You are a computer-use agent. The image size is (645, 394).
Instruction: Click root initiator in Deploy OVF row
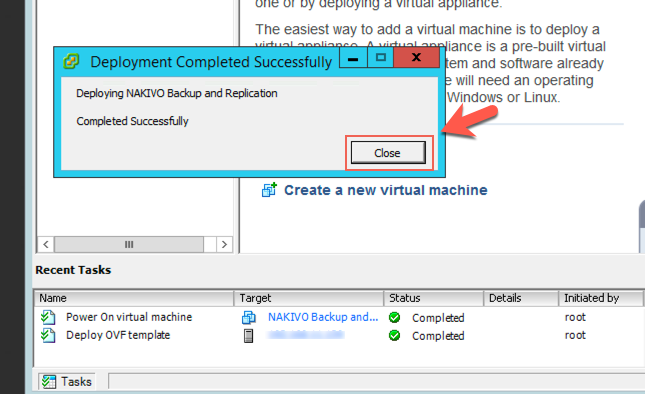575,335
